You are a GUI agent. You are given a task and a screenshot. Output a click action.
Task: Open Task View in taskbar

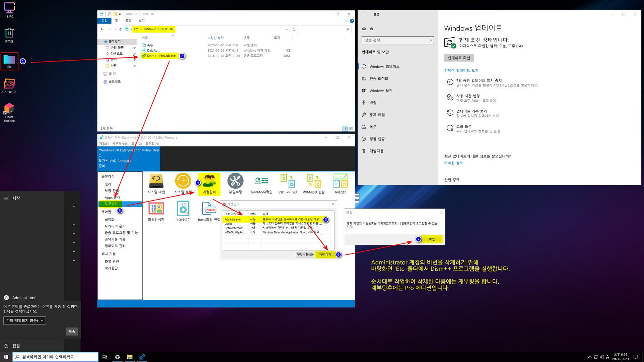click(x=105, y=357)
